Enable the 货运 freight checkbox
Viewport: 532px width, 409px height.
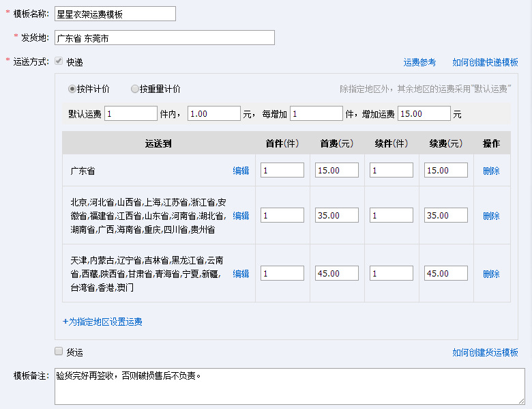(x=59, y=352)
